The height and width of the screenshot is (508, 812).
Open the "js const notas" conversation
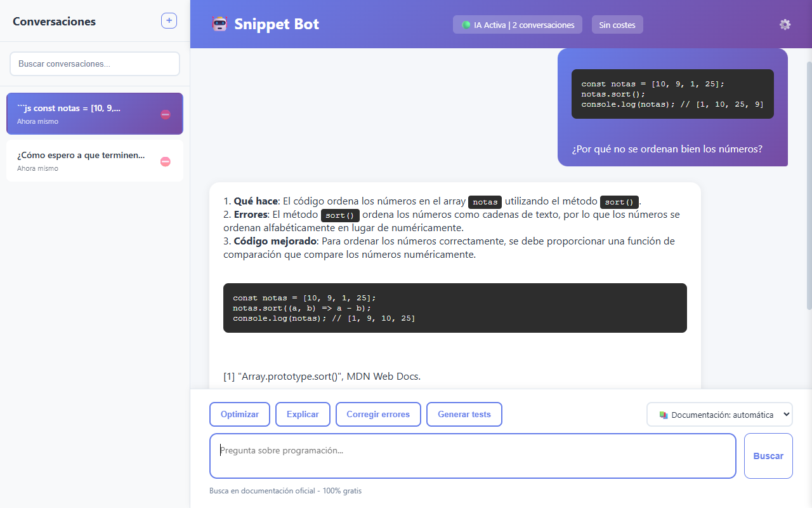pyautogui.click(x=95, y=114)
